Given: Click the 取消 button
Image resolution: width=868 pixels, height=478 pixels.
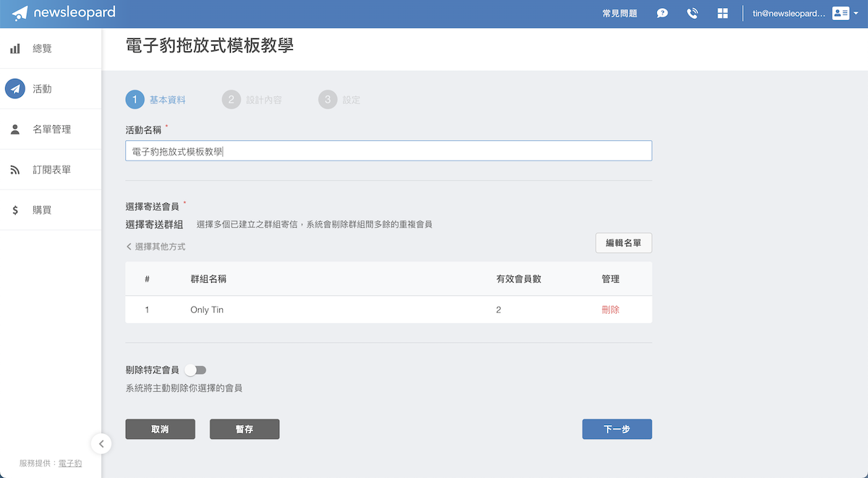Looking at the screenshot, I should 160,429.
